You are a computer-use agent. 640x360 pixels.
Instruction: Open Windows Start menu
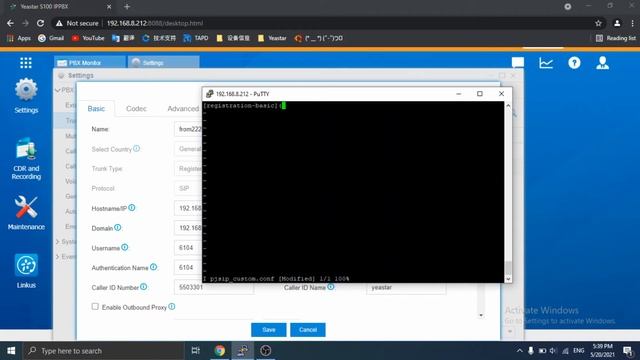pyautogui.click(x=11, y=351)
